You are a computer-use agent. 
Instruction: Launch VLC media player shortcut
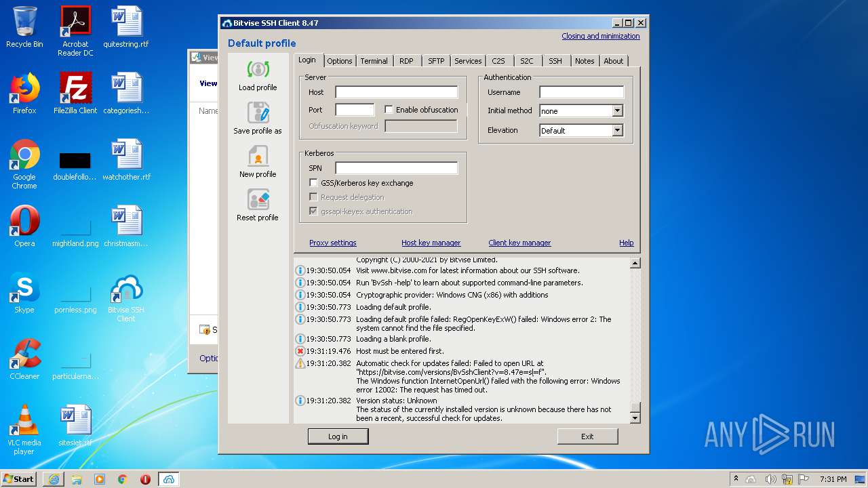24,430
